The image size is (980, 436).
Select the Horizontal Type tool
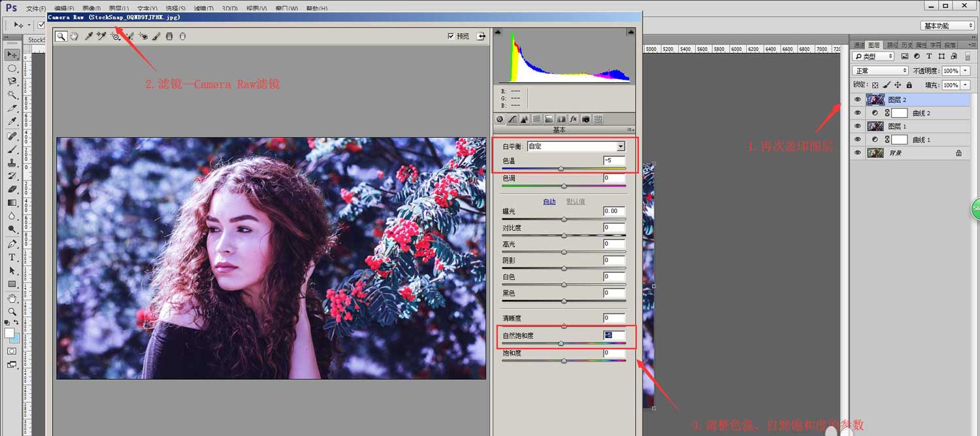tap(12, 258)
